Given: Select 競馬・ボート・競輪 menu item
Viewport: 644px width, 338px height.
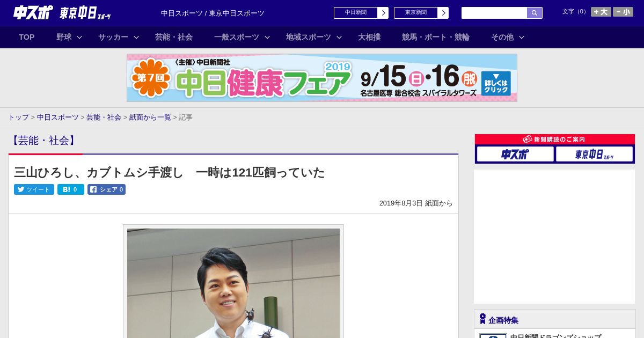Looking at the screenshot, I should (x=436, y=37).
